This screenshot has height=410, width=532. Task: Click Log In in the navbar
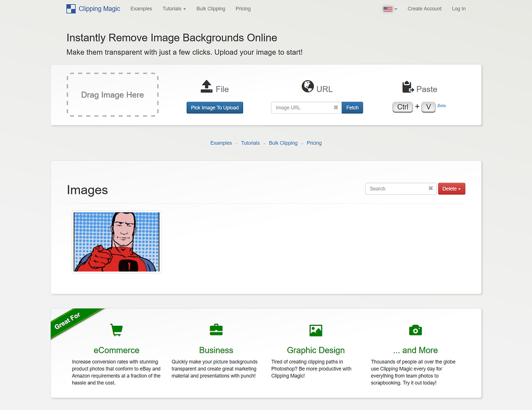[459, 9]
